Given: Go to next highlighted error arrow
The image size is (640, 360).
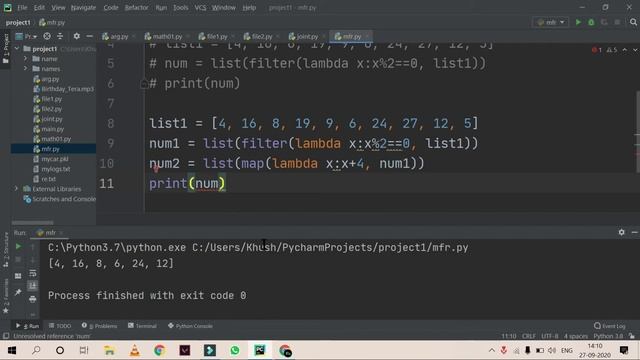Looking at the screenshot, I should point(635,50).
